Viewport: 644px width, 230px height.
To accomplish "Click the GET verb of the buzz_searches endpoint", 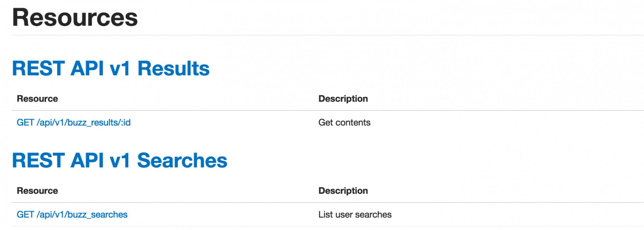I will click(x=25, y=215).
